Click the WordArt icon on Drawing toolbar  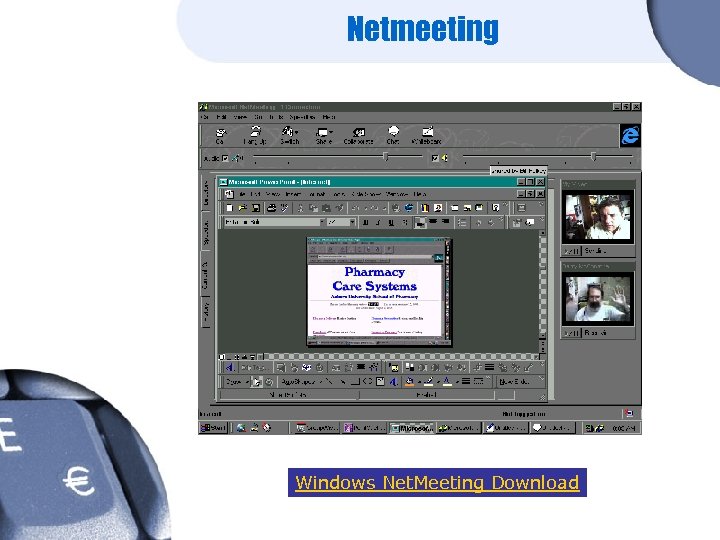(x=393, y=382)
